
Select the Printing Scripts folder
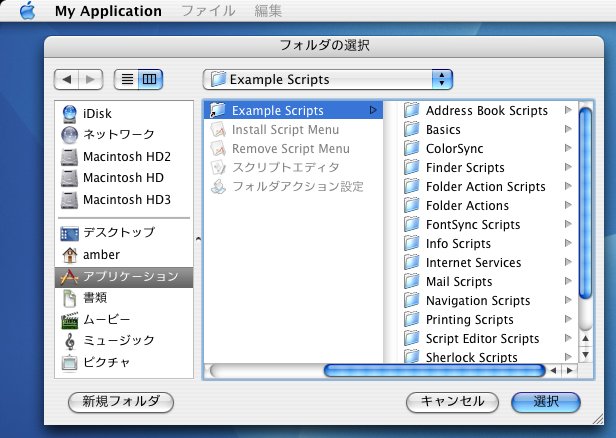[x=487, y=319]
